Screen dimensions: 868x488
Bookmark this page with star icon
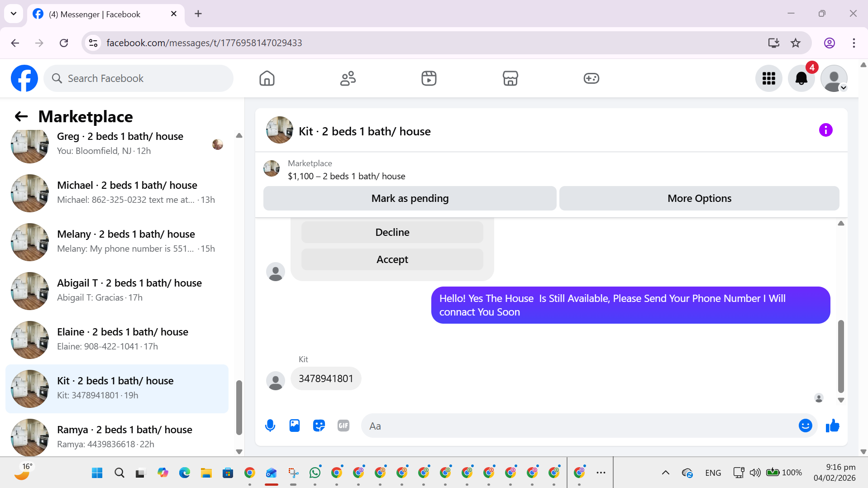[796, 43]
